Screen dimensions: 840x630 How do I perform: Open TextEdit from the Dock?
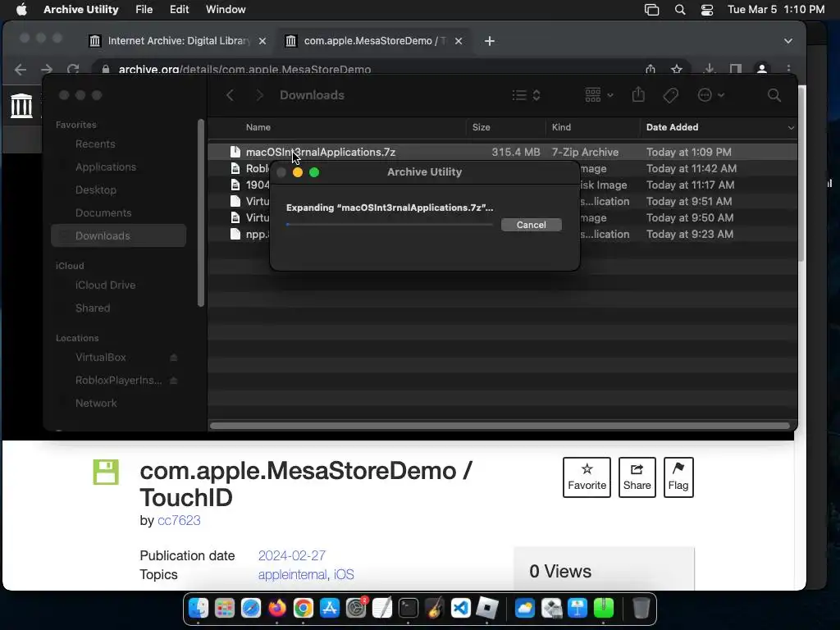[382, 609]
